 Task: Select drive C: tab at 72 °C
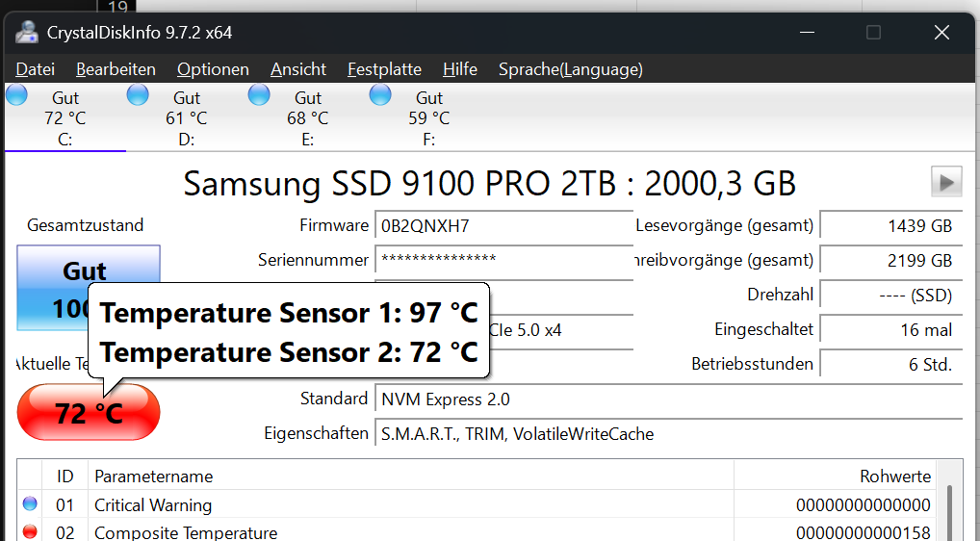(x=65, y=118)
